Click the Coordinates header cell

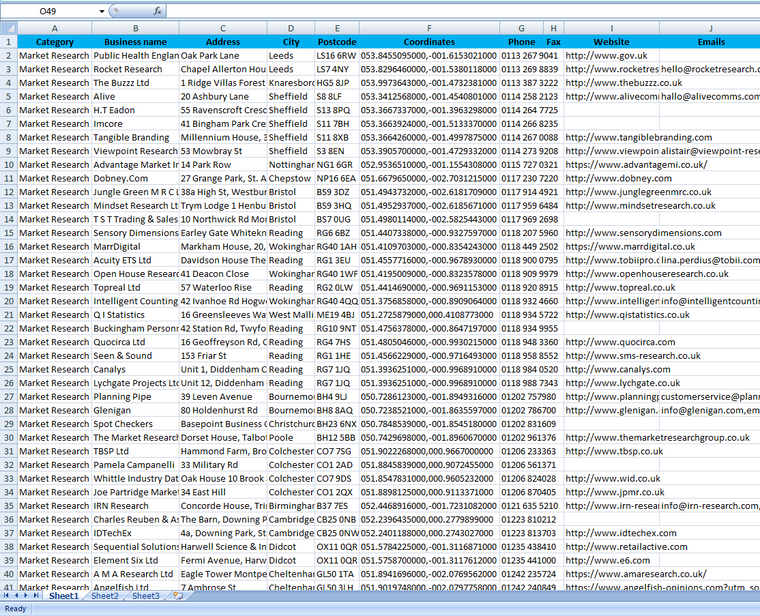pos(429,42)
